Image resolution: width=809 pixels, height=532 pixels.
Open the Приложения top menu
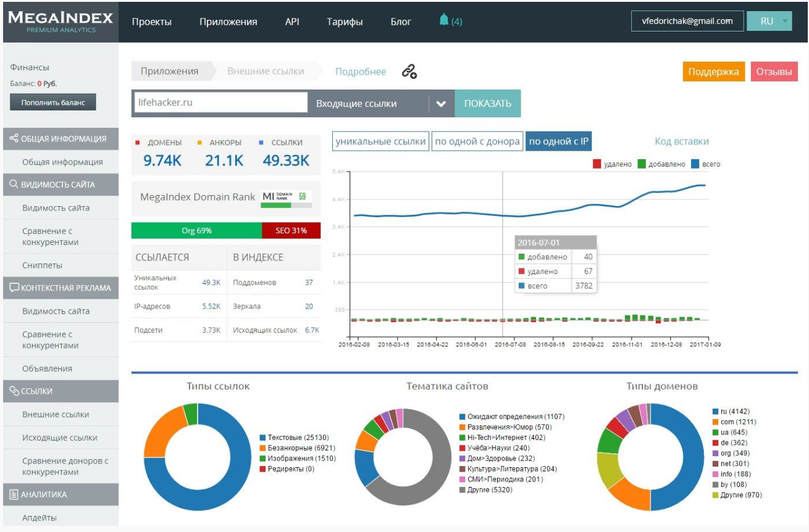(x=228, y=22)
